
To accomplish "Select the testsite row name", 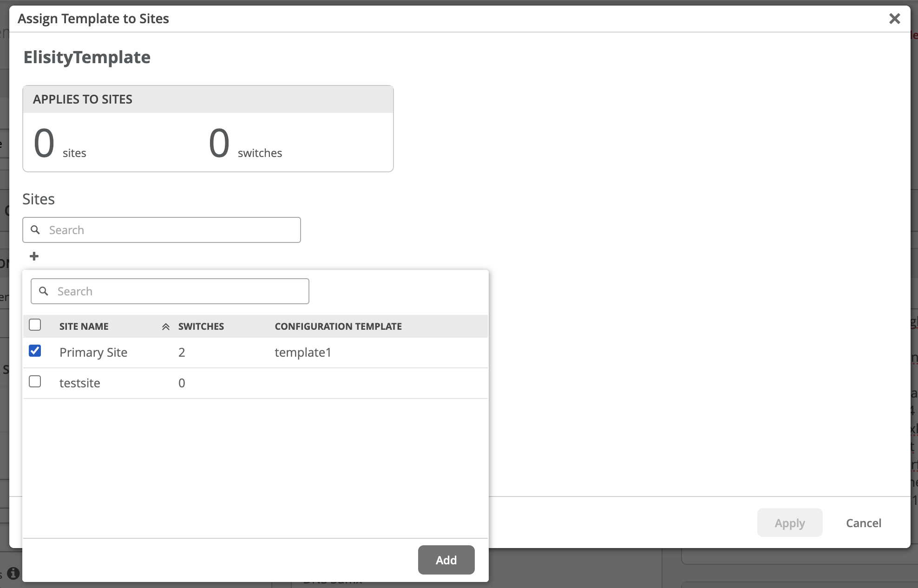I will (80, 383).
